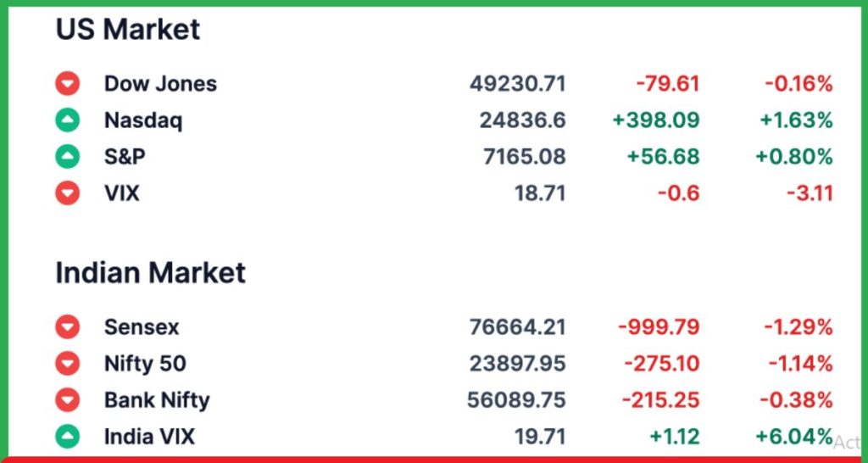Click the green up icon beside Nasdaq

[x=67, y=120]
